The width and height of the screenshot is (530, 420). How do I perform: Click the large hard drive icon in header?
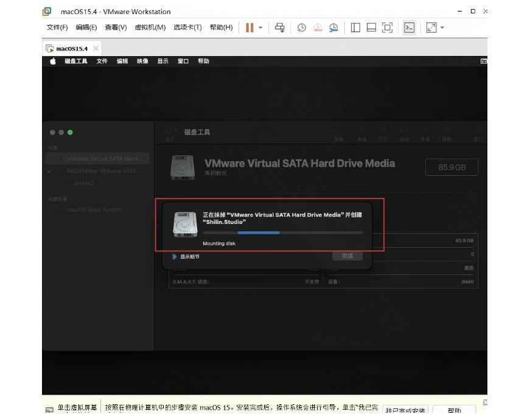click(x=183, y=167)
